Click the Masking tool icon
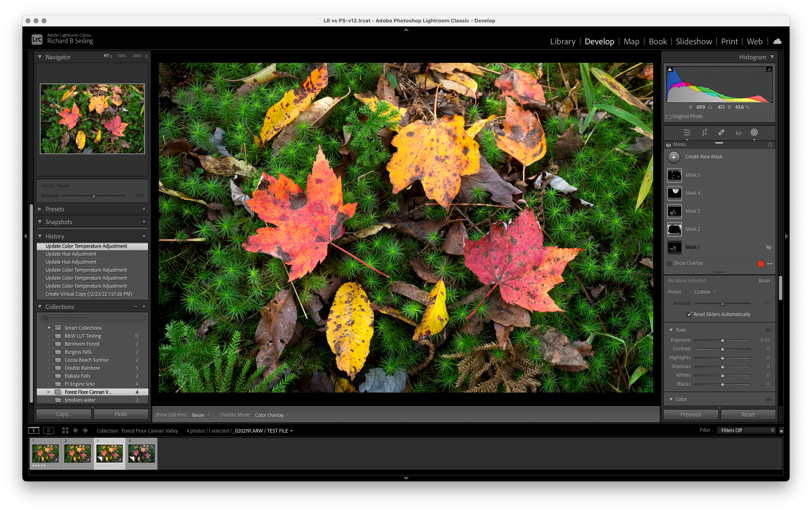Image resolution: width=812 pixels, height=511 pixels. (754, 132)
